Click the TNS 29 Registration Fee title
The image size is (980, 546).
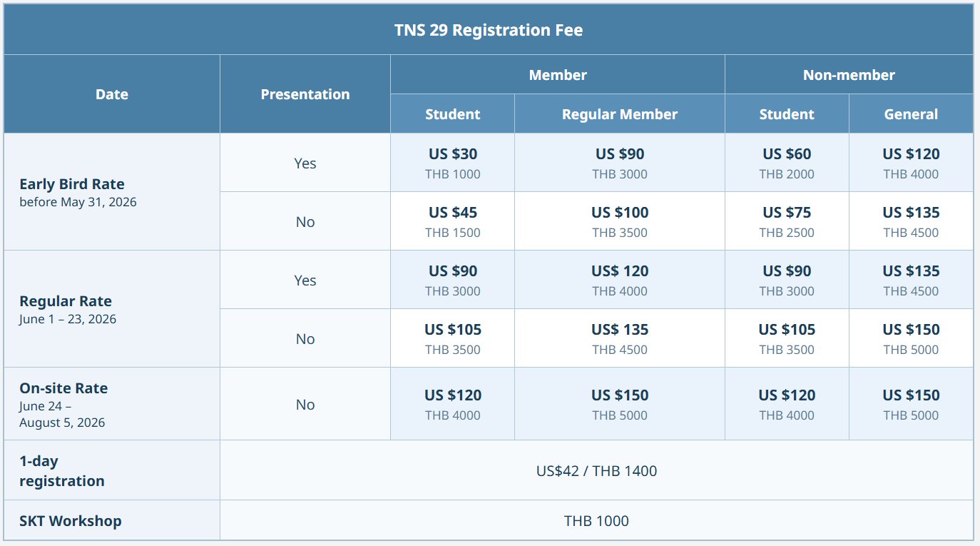[489, 30]
